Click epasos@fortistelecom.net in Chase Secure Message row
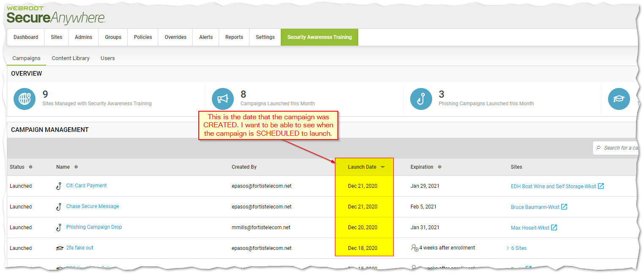Image resolution: width=644 pixels, height=274 pixels. (x=261, y=206)
